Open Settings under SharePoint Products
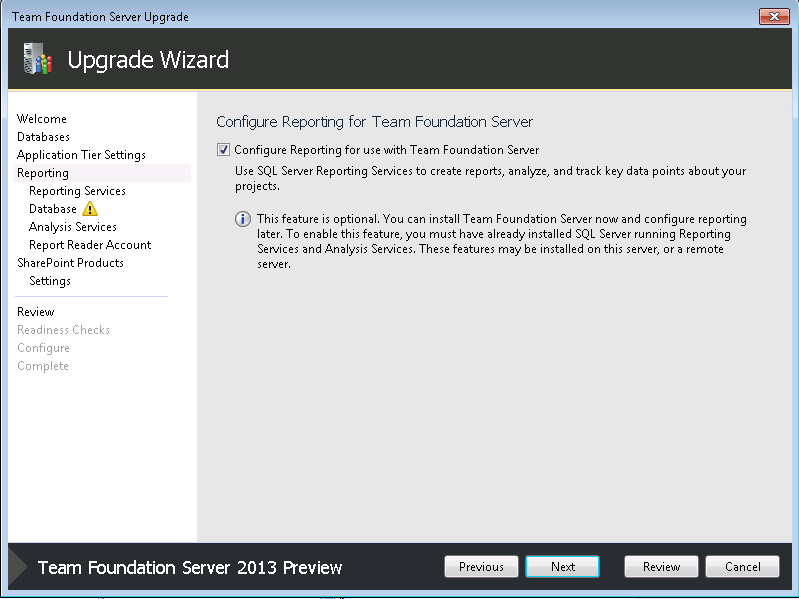 50,281
